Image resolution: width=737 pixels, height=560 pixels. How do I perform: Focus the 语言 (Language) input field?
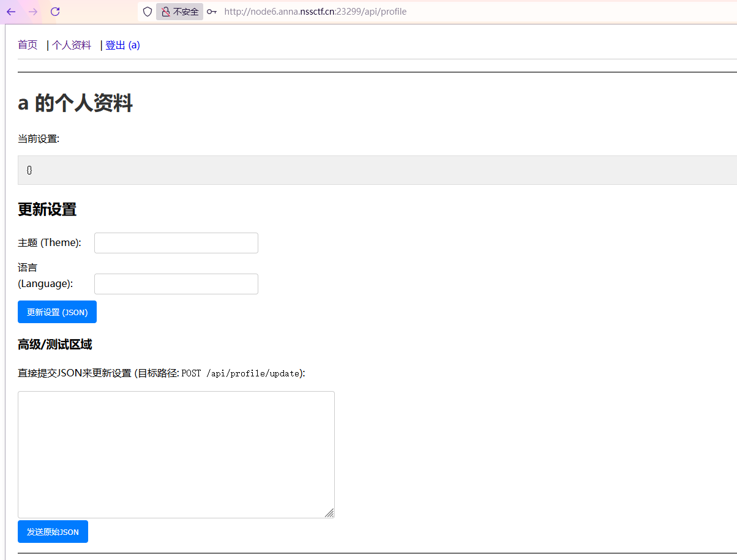click(176, 284)
